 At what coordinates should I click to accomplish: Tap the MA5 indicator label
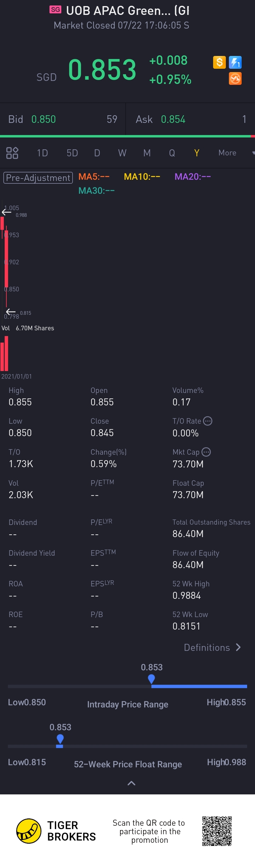pos(94,177)
